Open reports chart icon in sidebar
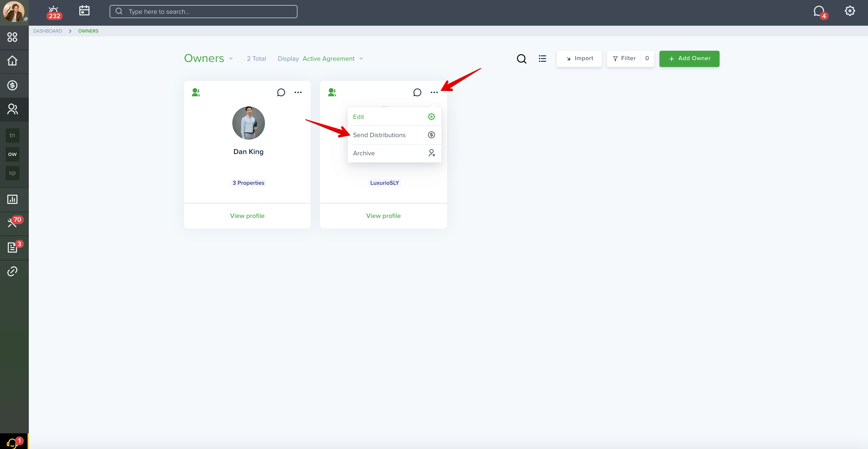Image resolution: width=868 pixels, height=449 pixels. 13,199
